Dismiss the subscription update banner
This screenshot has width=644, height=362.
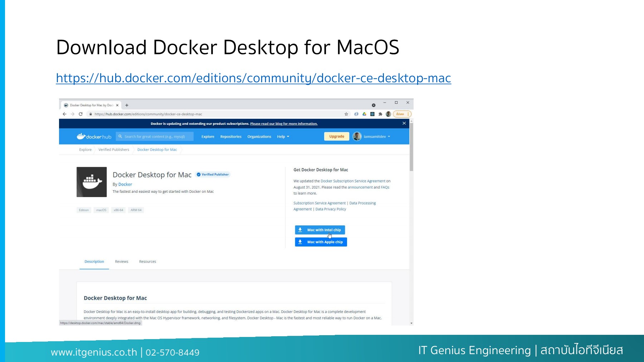(x=404, y=123)
